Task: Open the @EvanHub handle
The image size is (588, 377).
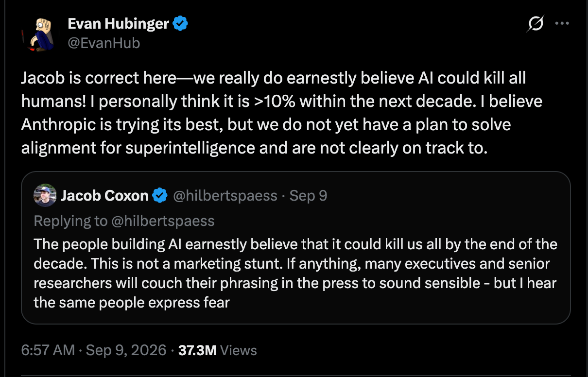Action: pos(104,43)
